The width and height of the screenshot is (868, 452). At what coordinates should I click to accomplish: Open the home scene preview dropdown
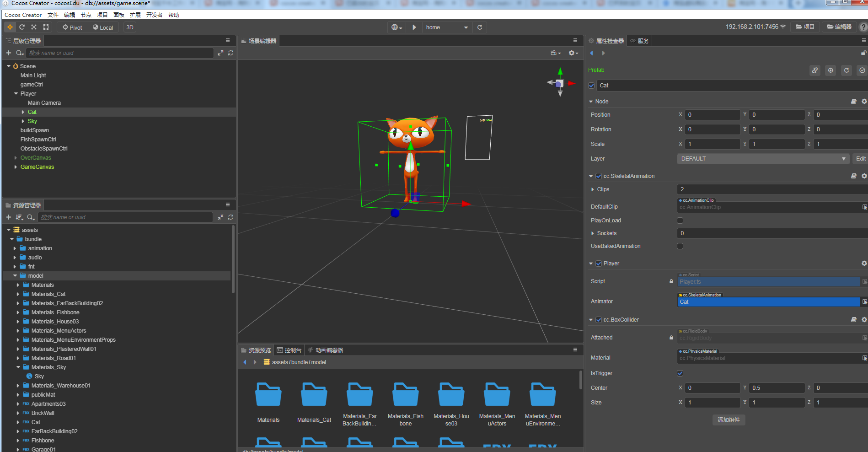click(x=447, y=27)
